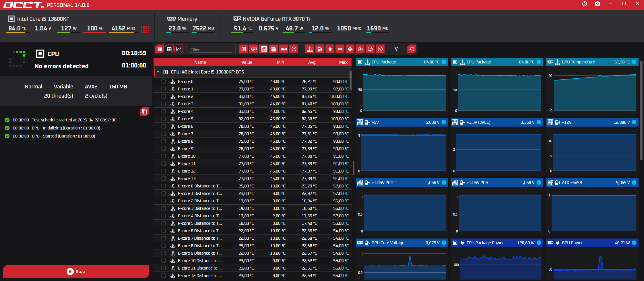The width and height of the screenshot is (644, 281).
Task: Click the AVX2 instruction set setting
Action: pos(91,87)
